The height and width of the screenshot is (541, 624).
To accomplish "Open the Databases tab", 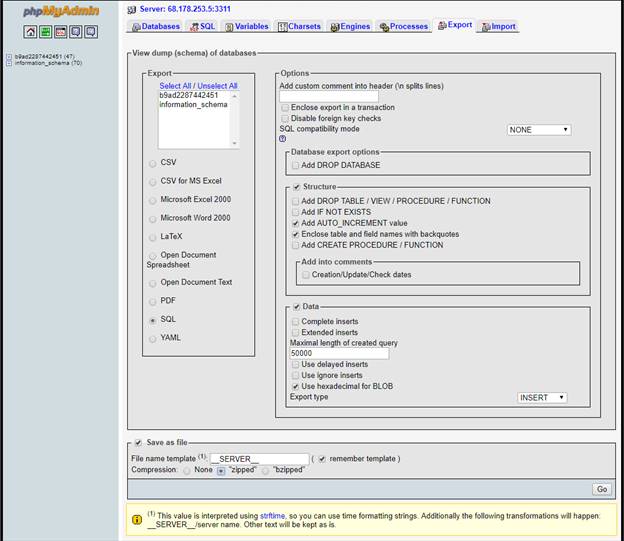I will 155,26.
